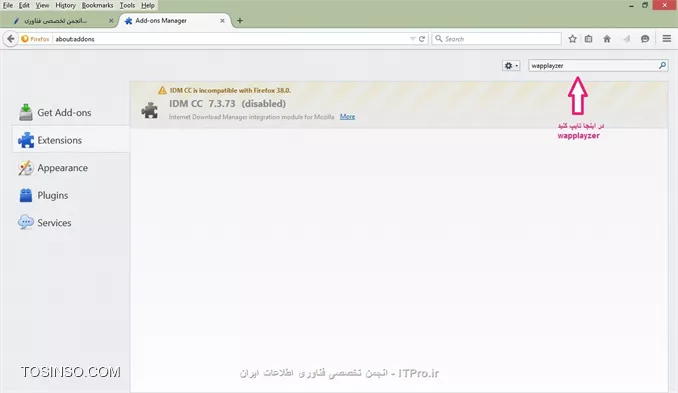Viewport: 678px width, 393px height.
Task: Close the Add-ons Manager tab
Action: (222, 21)
